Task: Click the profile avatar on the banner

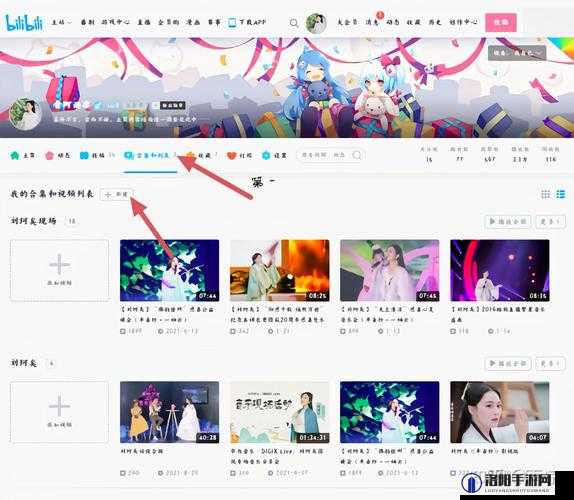Action: [25, 114]
